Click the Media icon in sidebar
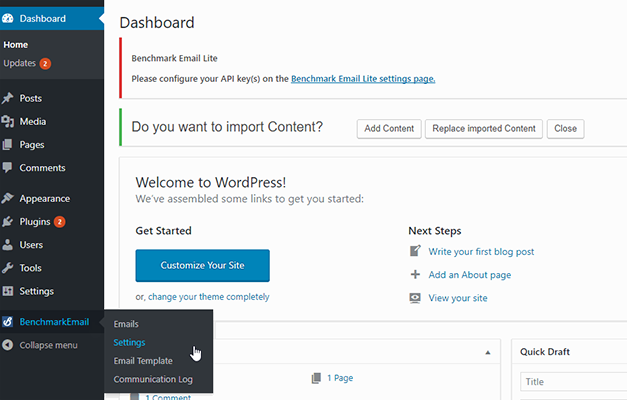This screenshot has height=400, width=627. [x=8, y=121]
